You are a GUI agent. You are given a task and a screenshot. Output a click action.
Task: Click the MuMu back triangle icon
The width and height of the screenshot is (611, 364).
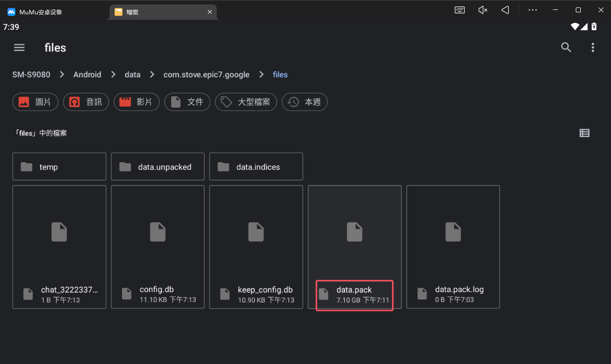[x=505, y=10]
